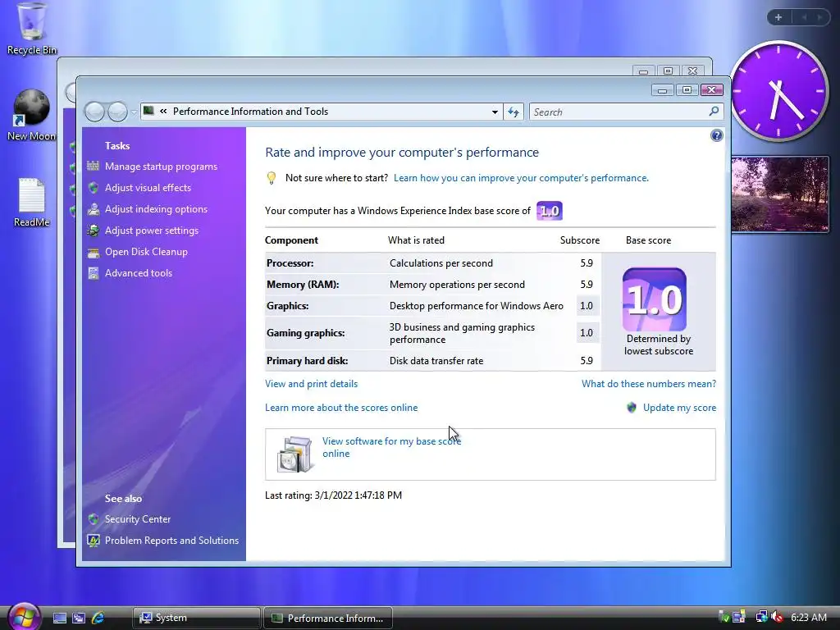Open Adjust power settings
840x630 pixels.
(x=152, y=231)
